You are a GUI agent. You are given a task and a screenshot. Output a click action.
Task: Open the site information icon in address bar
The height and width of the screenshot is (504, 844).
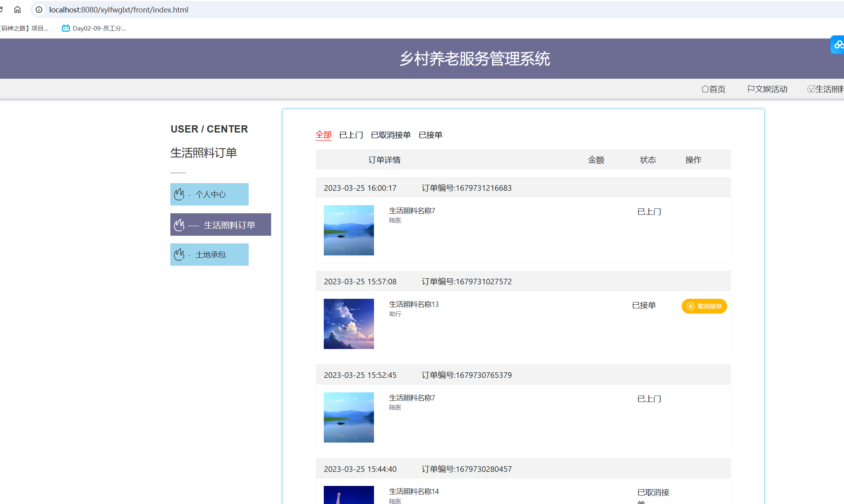coord(39,10)
